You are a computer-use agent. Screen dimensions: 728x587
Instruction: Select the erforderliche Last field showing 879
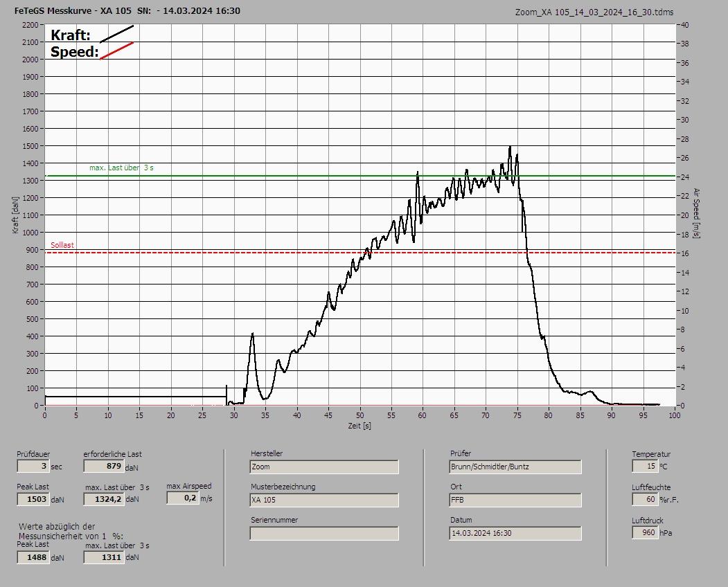[x=103, y=467]
